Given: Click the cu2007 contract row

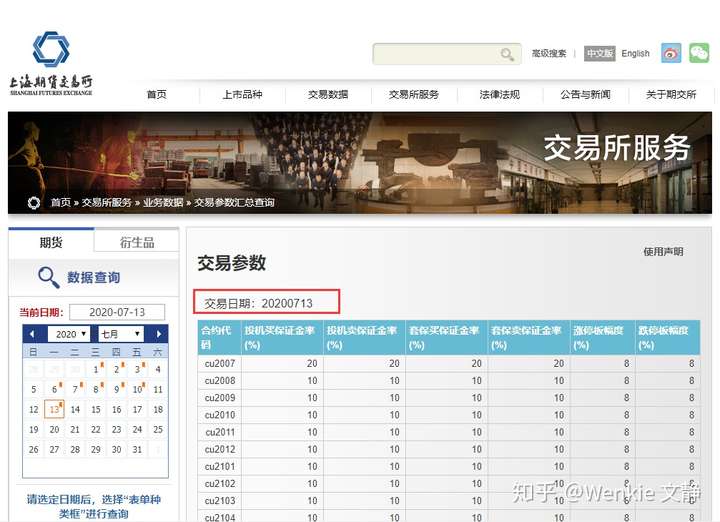Looking at the screenshot, I should 449,364.
